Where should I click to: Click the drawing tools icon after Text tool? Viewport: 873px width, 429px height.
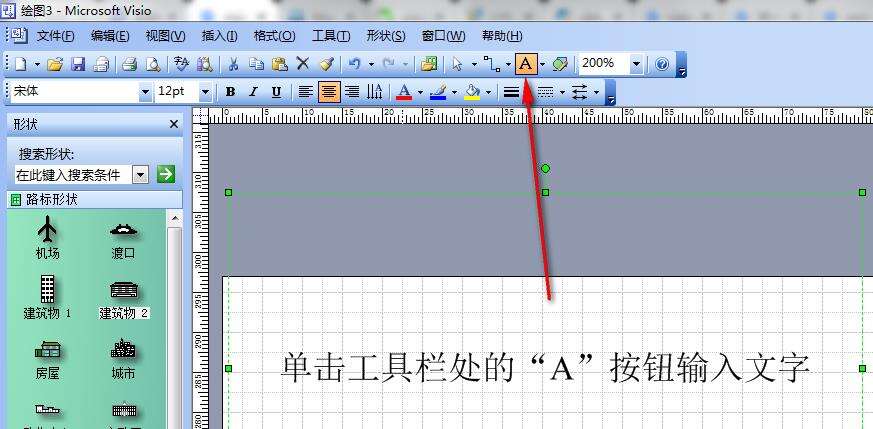click(x=560, y=64)
